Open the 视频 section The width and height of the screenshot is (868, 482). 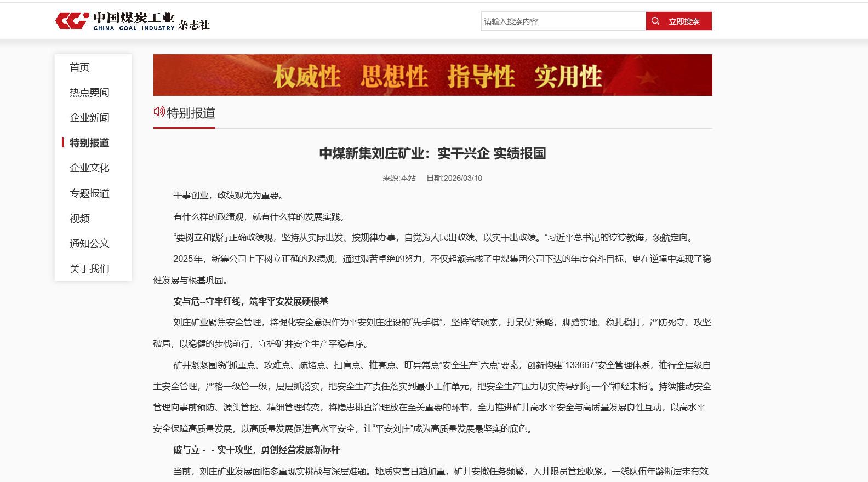[x=79, y=219]
